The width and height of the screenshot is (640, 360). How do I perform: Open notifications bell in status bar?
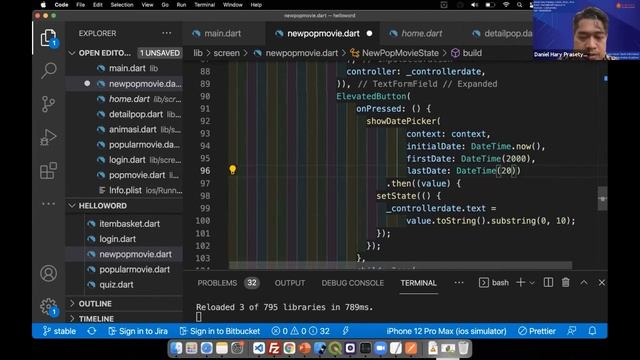[x=592, y=331]
